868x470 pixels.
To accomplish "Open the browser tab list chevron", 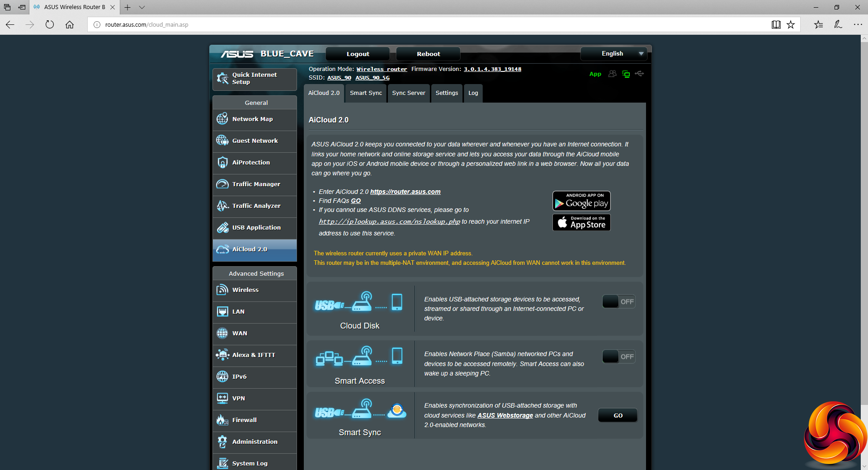I will pos(142,7).
